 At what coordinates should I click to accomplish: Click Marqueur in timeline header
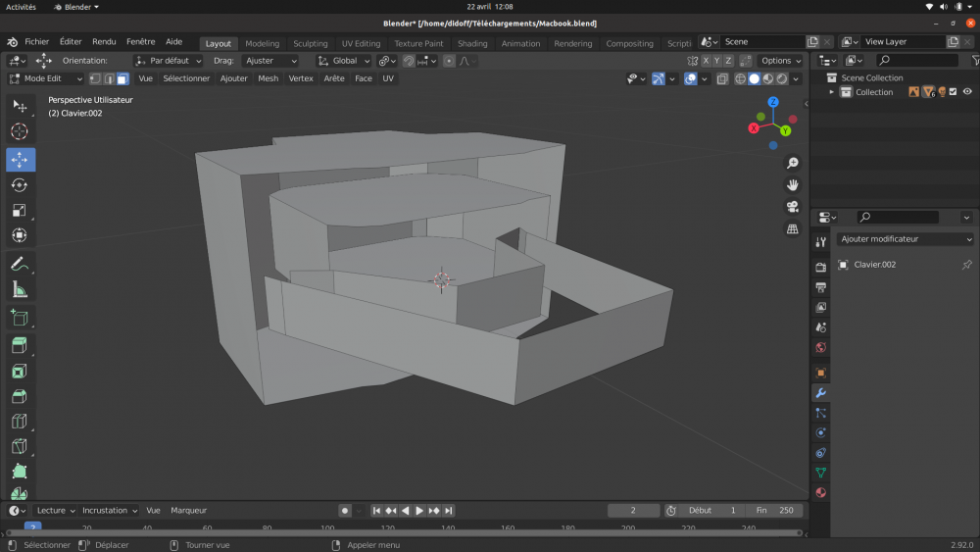(189, 511)
